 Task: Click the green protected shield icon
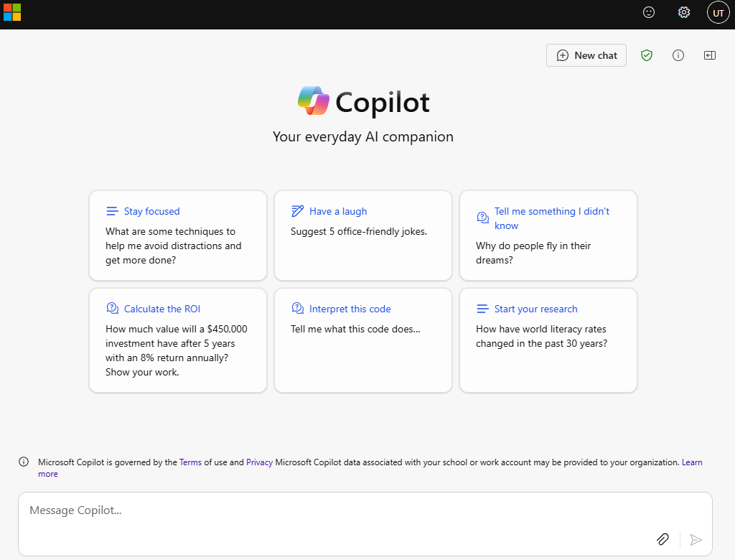pyautogui.click(x=647, y=55)
